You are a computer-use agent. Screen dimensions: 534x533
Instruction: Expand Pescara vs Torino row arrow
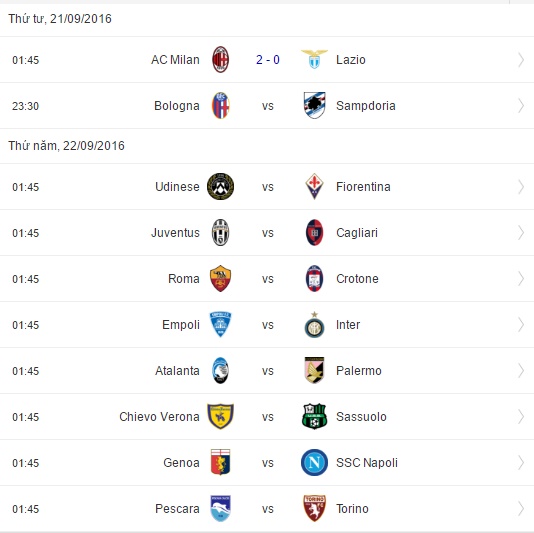(521, 509)
